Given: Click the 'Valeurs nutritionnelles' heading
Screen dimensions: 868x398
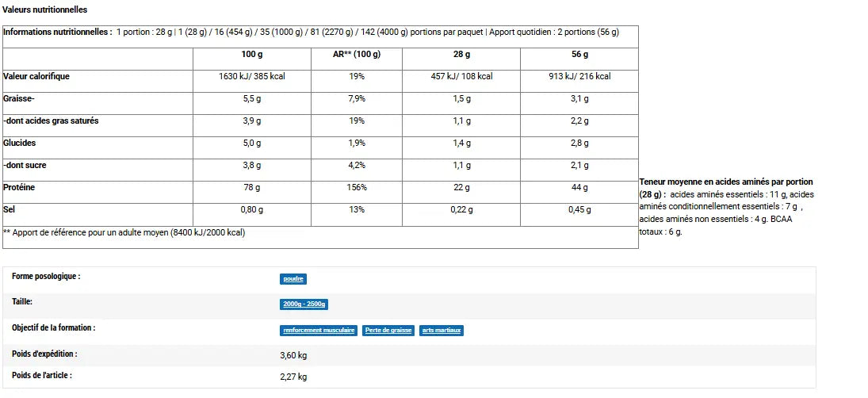Looking at the screenshot, I should (x=45, y=10).
